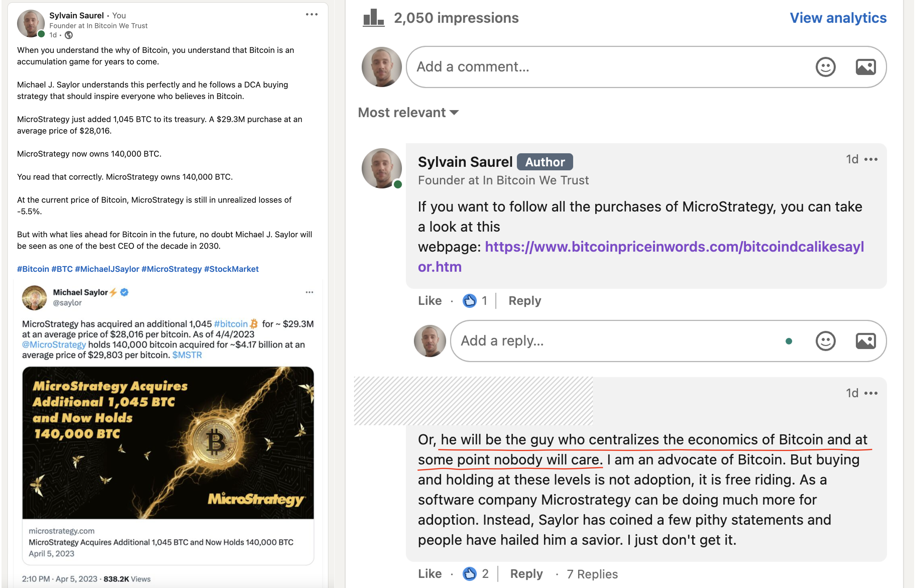This screenshot has width=919, height=588.
Task: Click the image icon in Add a comment
Action: pyautogui.click(x=866, y=67)
